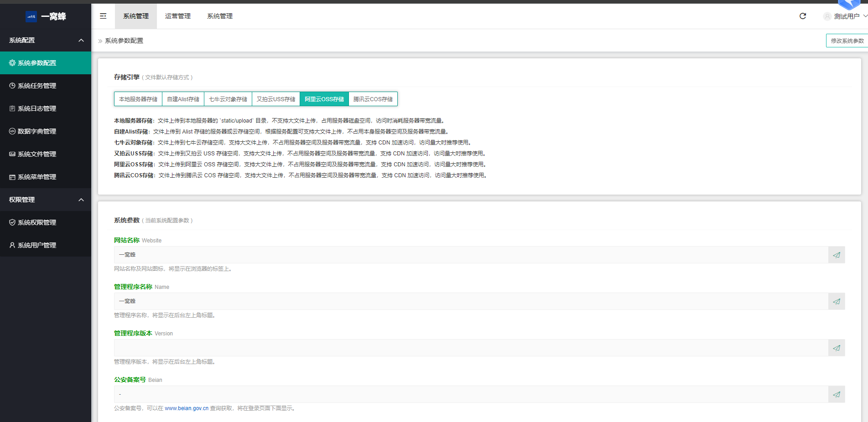This screenshot has width=868, height=422.
Task: Click the layout icon beside 系统菜单管理
Action: click(12, 177)
